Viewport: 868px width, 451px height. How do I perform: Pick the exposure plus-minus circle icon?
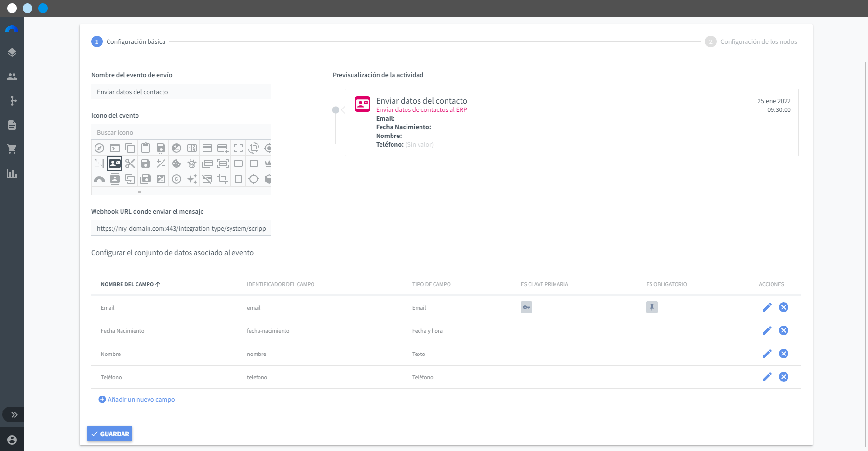(176, 148)
